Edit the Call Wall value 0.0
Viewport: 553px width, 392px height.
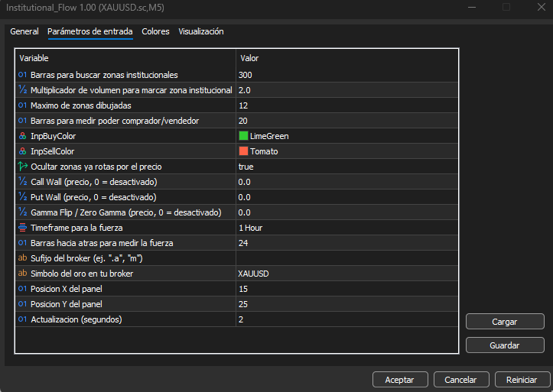(x=347, y=181)
